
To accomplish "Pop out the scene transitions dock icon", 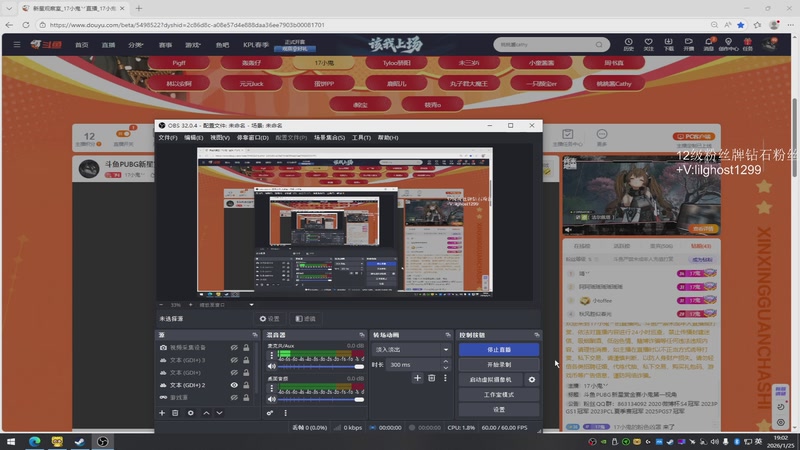I will tap(448, 335).
